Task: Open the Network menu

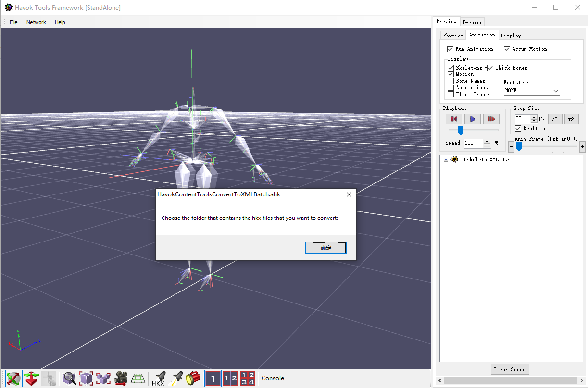Action: coord(36,22)
